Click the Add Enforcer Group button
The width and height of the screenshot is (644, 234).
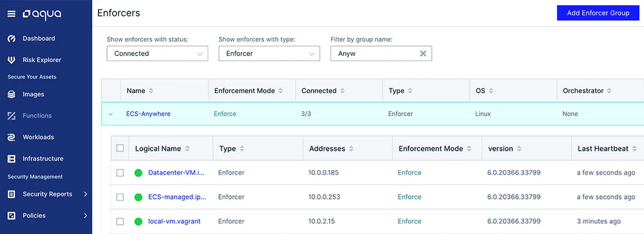click(x=598, y=13)
